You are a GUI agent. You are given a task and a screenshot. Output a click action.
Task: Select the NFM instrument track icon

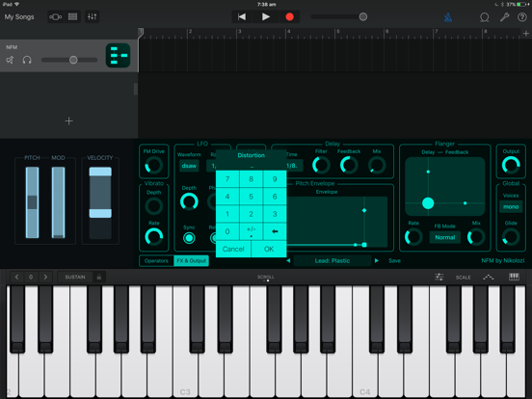119,55
